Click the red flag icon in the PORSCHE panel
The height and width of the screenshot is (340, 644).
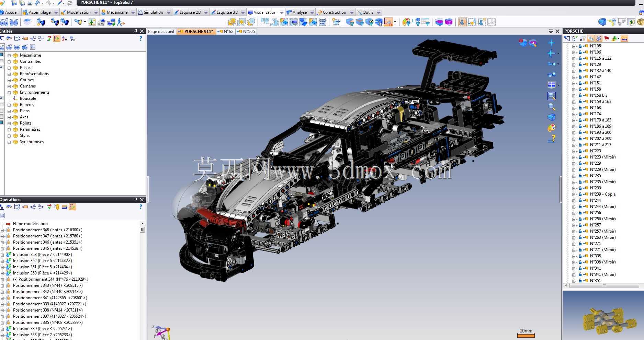pos(607,38)
